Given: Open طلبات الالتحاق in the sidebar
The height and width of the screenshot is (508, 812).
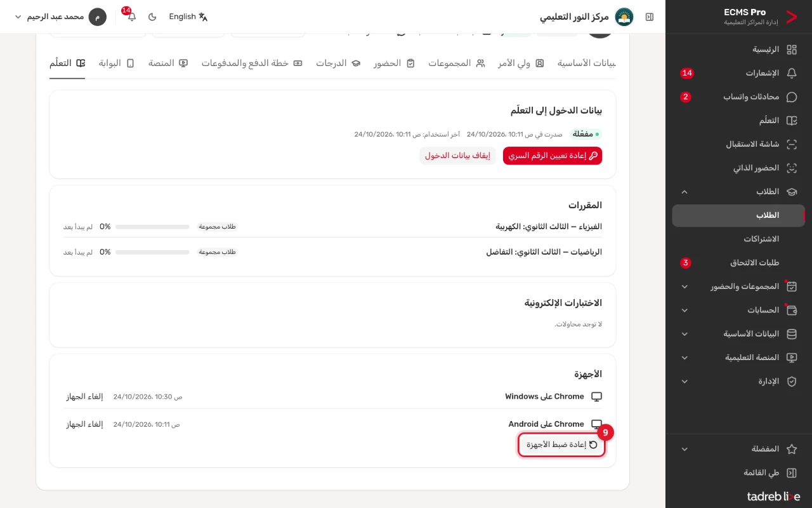Looking at the screenshot, I should pyautogui.click(x=738, y=263).
